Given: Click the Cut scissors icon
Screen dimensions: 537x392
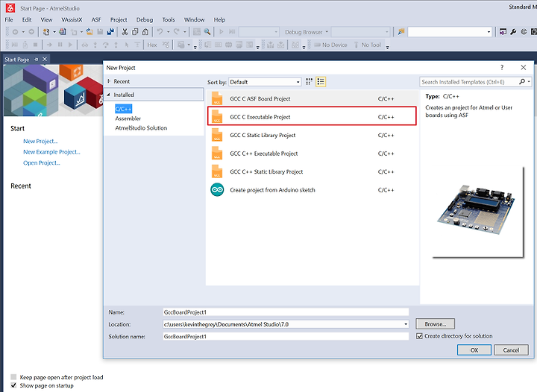Looking at the screenshot, I should pos(125,32).
